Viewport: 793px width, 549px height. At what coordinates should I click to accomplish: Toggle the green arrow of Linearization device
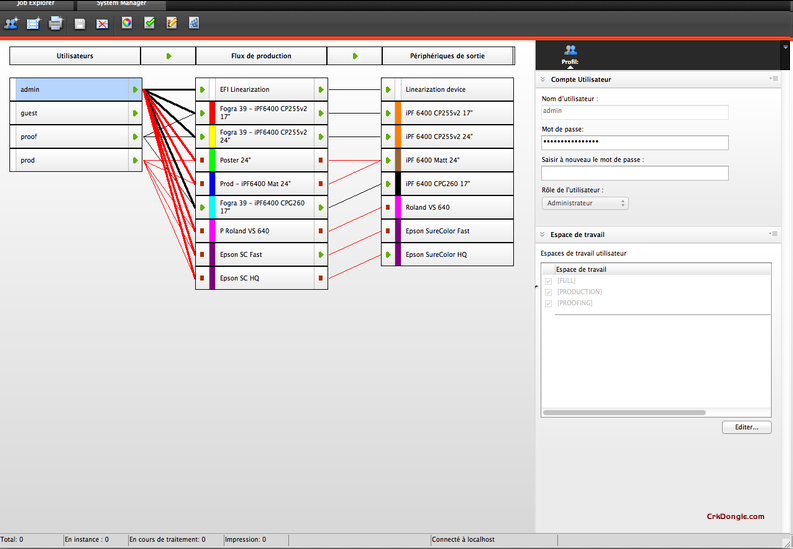pos(388,89)
